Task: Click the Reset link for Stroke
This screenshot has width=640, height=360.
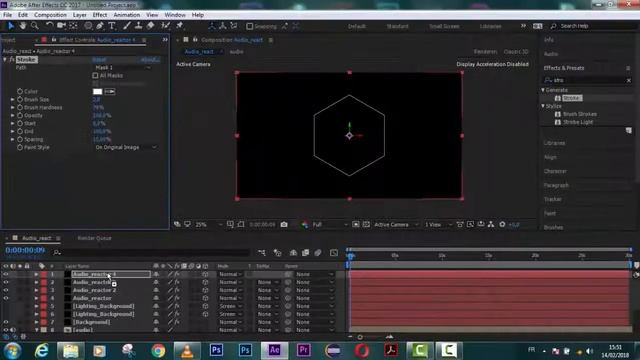Action: click(x=99, y=60)
